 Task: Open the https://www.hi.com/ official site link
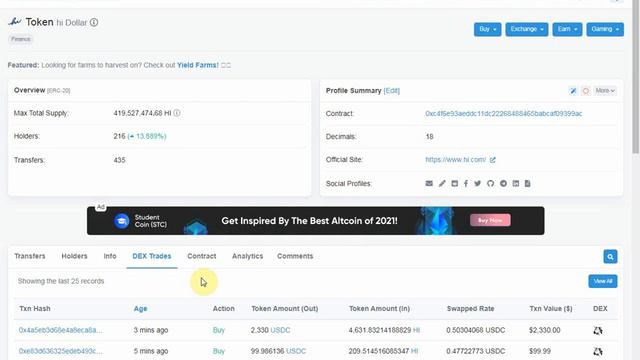(456, 160)
